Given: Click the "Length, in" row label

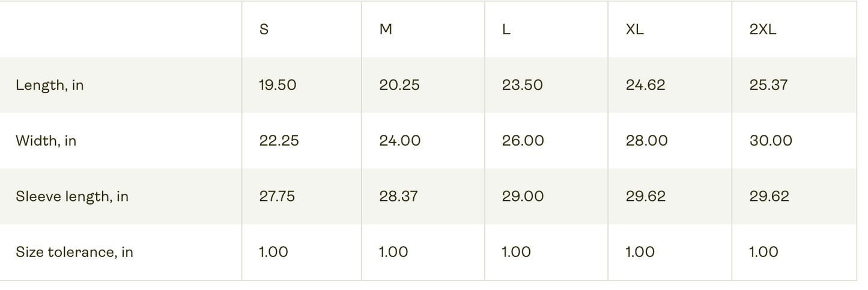Looking at the screenshot, I should click(50, 85).
